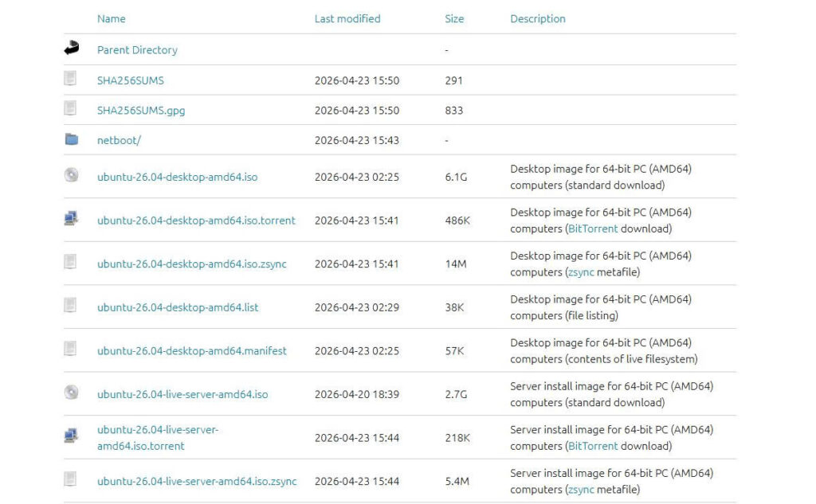Click the 833 size of SHA256SUMS.gpg

(453, 110)
